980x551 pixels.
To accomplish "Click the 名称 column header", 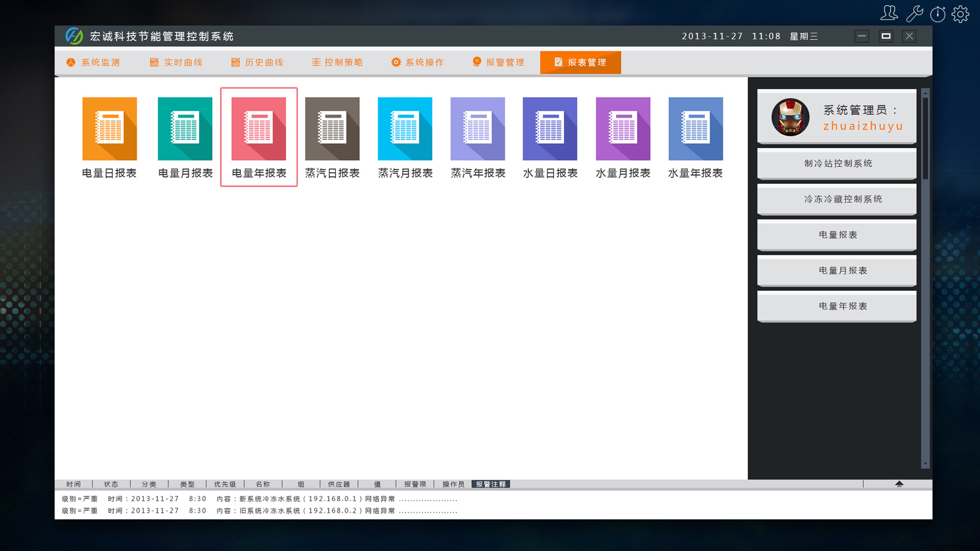I will coord(263,484).
